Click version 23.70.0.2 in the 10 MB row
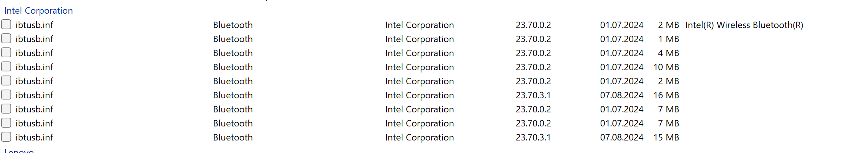868x153 pixels. pyautogui.click(x=533, y=67)
